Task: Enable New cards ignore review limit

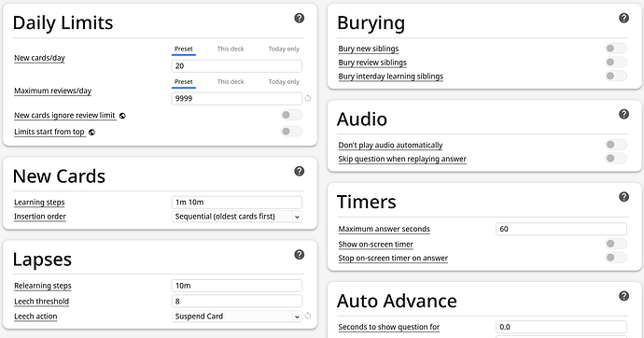Action: 291,115
